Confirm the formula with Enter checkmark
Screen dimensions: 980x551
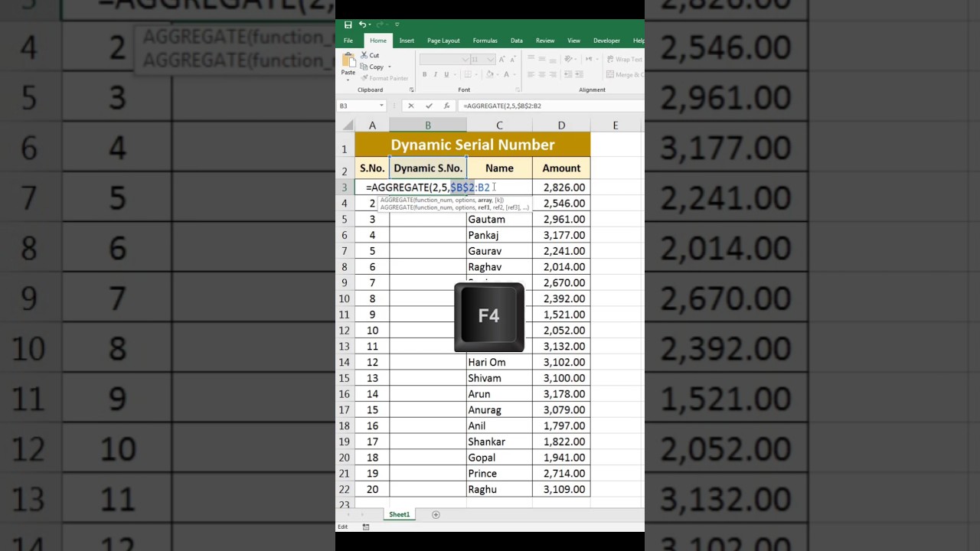pyautogui.click(x=429, y=106)
